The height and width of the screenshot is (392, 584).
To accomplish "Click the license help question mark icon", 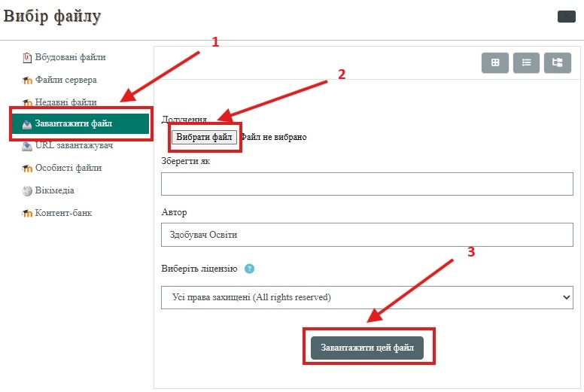I will coord(249,269).
